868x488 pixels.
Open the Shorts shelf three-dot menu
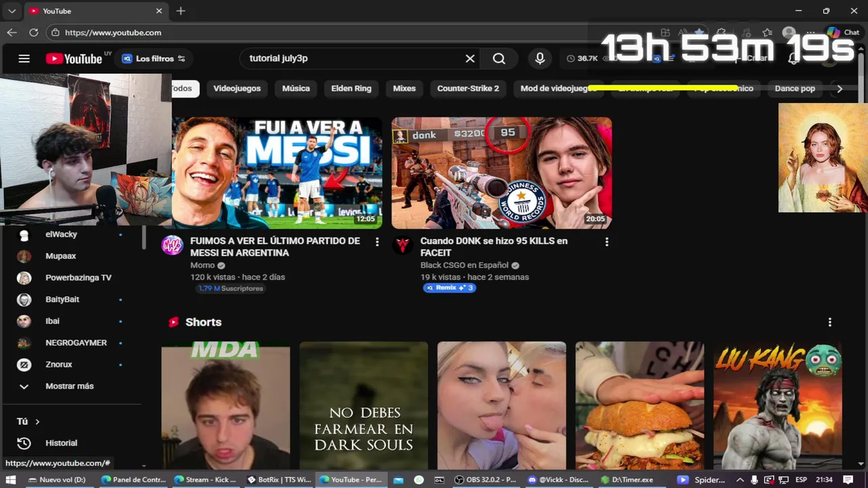[x=829, y=322]
